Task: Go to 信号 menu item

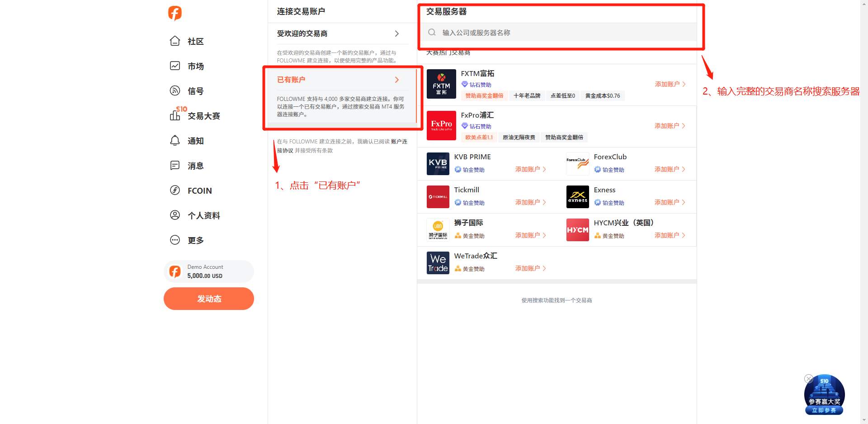Action: 196,91
